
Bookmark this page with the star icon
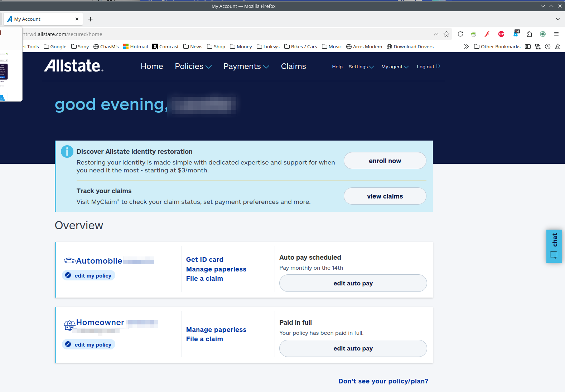tap(446, 34)
